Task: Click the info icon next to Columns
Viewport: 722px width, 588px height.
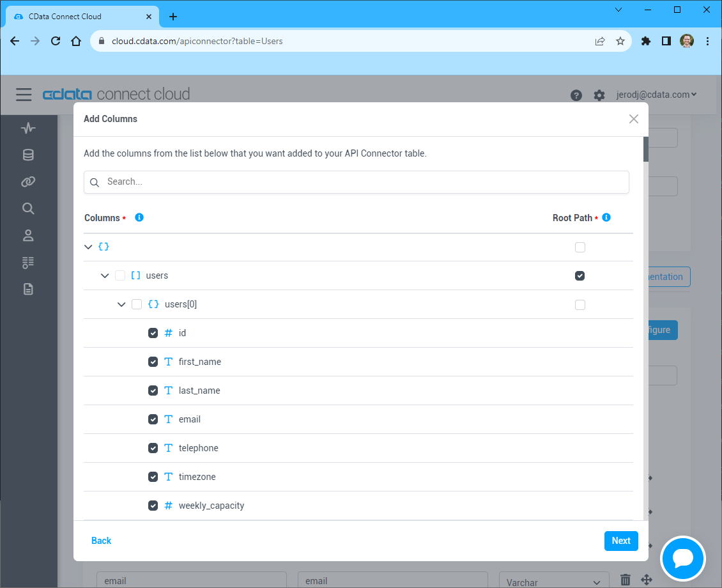Action: (x=139, y=217)
